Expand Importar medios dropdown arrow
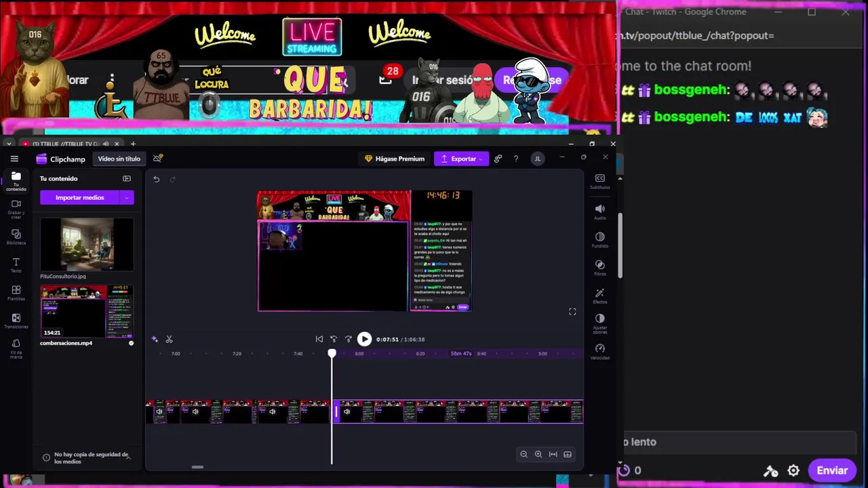 point(127,197)
